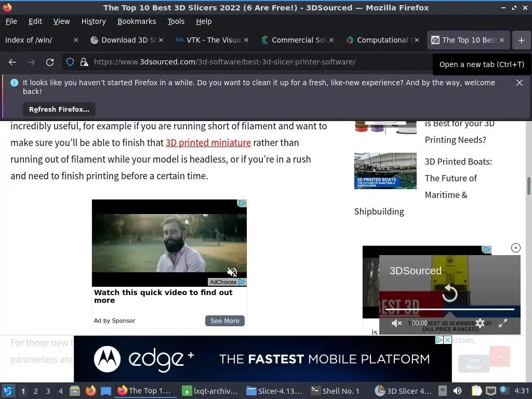
Task: Open the clipboard manager tray icon
Action: tap(476, 391)
